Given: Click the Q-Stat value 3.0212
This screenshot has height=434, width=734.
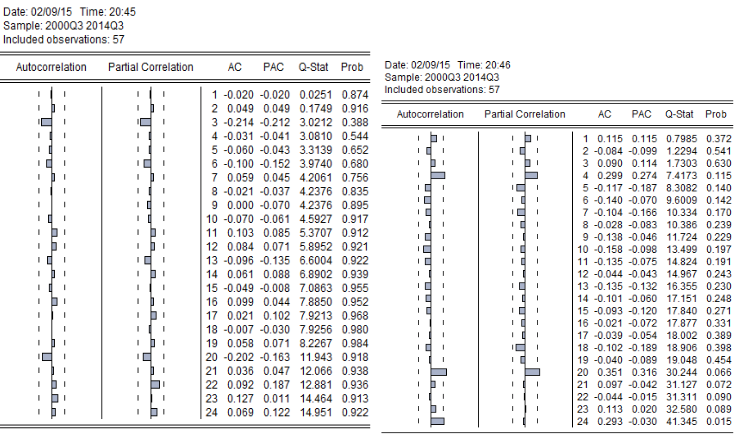Looking at the screenshot, I should [x=316, y=123].
